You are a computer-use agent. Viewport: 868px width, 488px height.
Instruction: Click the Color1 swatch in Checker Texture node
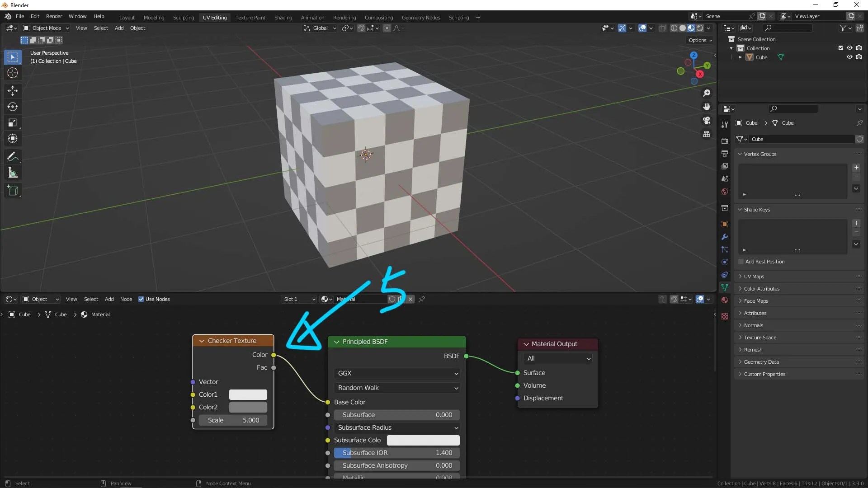(x=248, y=394)
